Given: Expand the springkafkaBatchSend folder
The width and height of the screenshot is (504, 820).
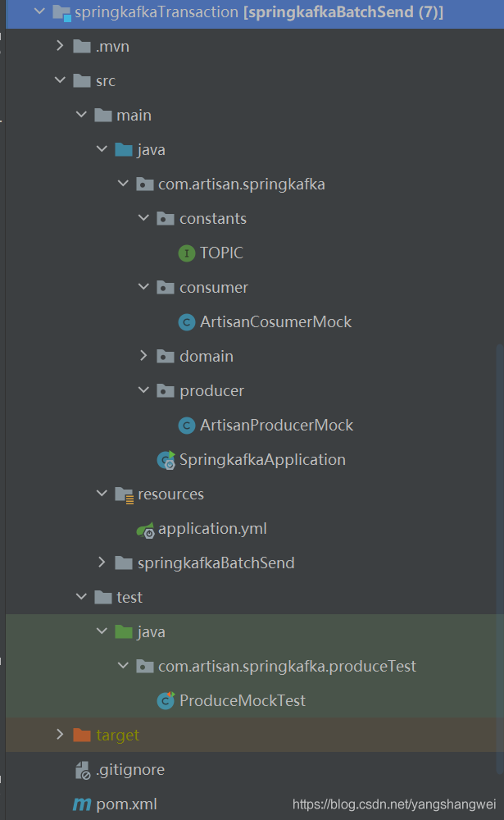Looking at the screenshot, I should click(x=102, y=563).
